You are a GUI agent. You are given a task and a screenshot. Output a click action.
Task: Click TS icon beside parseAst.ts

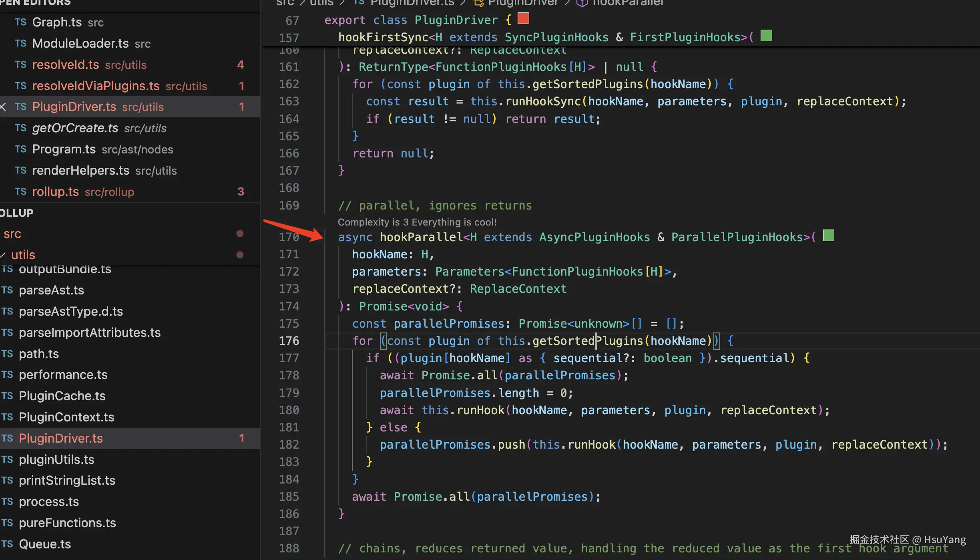click(x=7, y=290)
